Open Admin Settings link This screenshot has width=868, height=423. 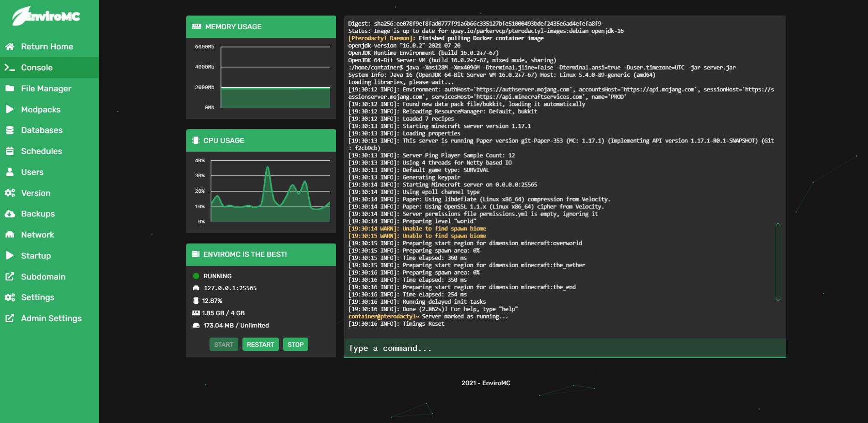(x=51, y=318)
